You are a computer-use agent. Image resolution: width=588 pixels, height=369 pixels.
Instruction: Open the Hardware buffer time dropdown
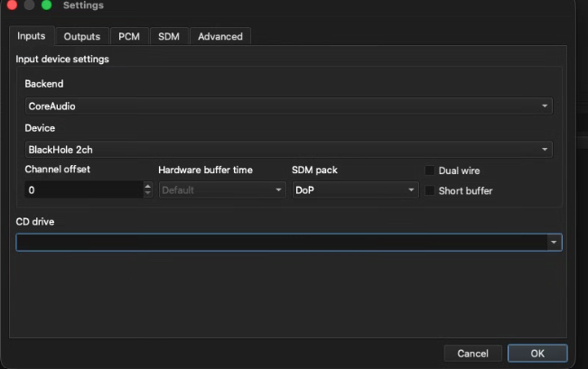[x=221, y=190]
